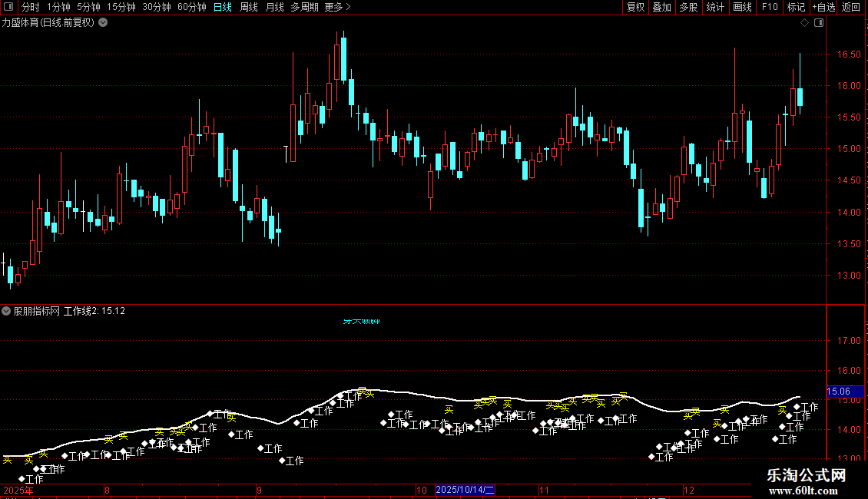868x499 pixels.
Task: Click the 标记 mark button
Action: pyautogui.click(x=796, y=7)
